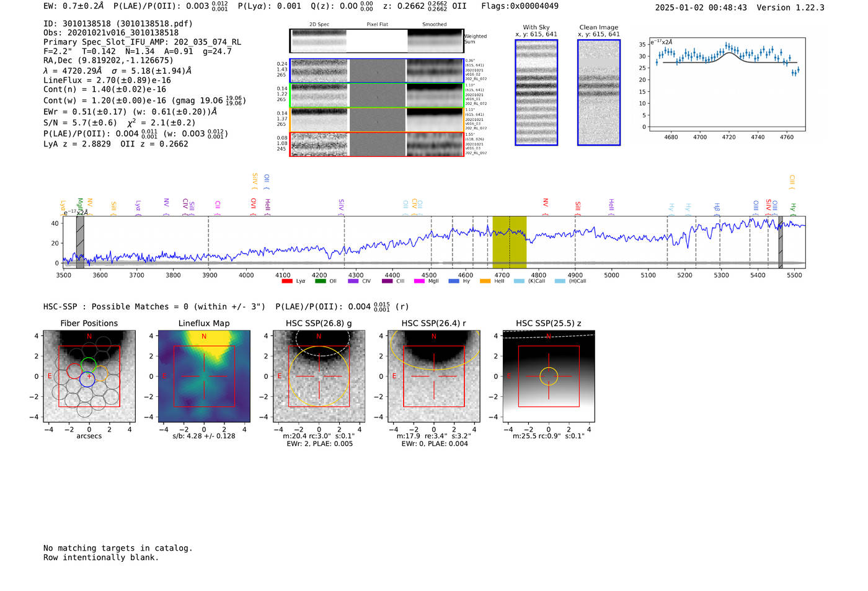Click the Flags:0x00004049 text
Viewport: 868px width, 591px height.
[x=520, y=6]
